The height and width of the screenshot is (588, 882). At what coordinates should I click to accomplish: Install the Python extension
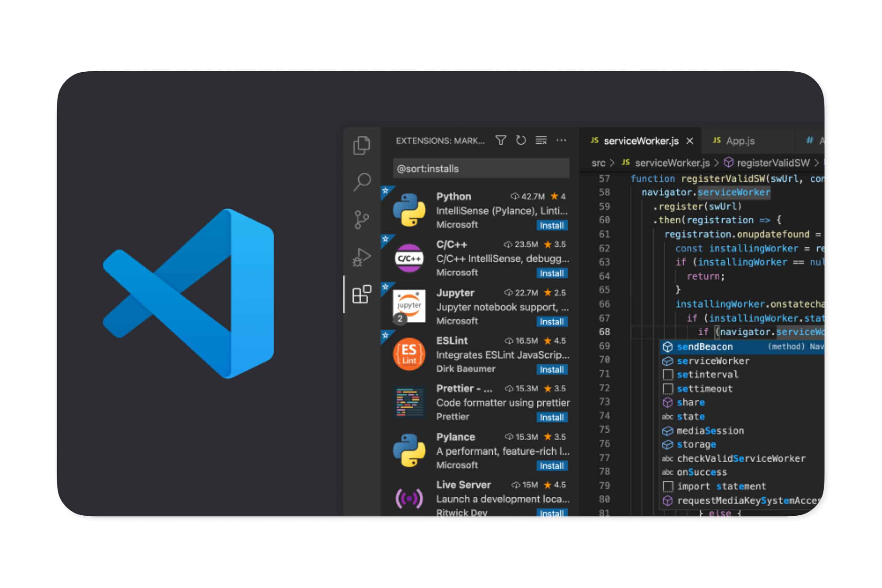pyautogui.click(x=551, y=225)
